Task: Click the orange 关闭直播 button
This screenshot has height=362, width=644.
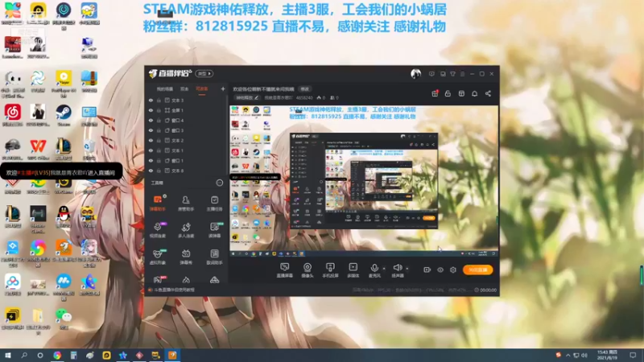Action: (x=478, y=269)
